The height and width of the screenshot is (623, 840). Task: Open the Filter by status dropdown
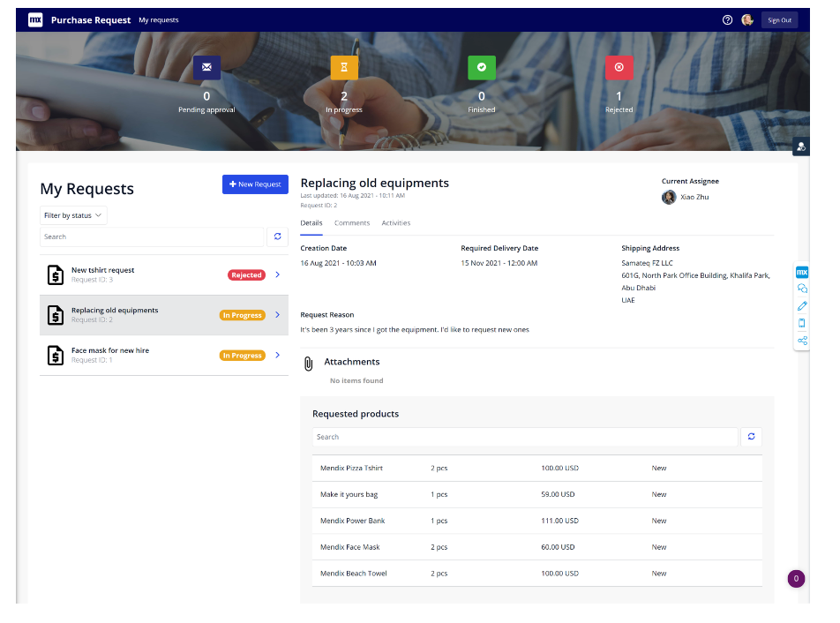(x=73, y=214)
